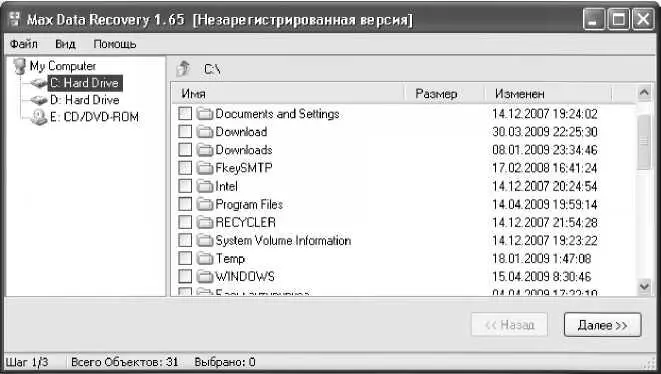
Task: Select My Computer tree root
Action: pyautogui.click(x=63, y=66)
